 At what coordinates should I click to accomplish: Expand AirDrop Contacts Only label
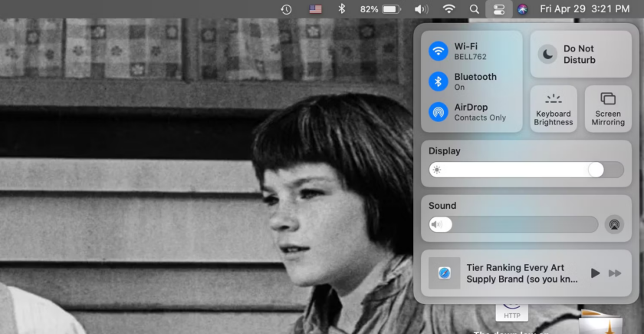[480, 112]
